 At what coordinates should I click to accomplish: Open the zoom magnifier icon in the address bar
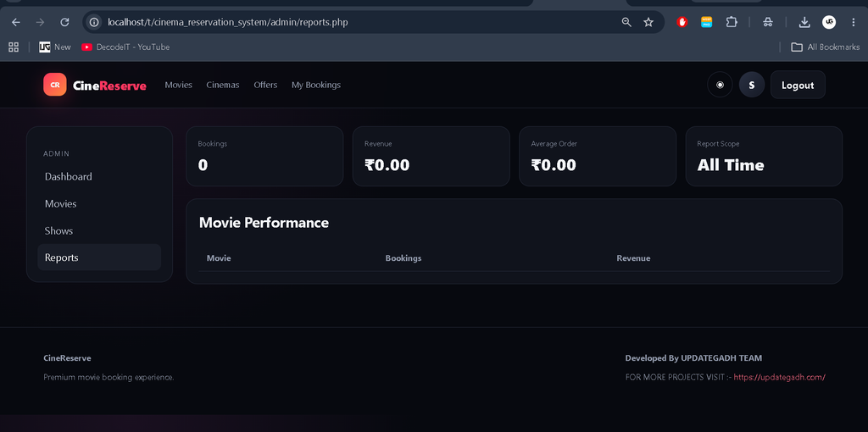pos(626,22)
